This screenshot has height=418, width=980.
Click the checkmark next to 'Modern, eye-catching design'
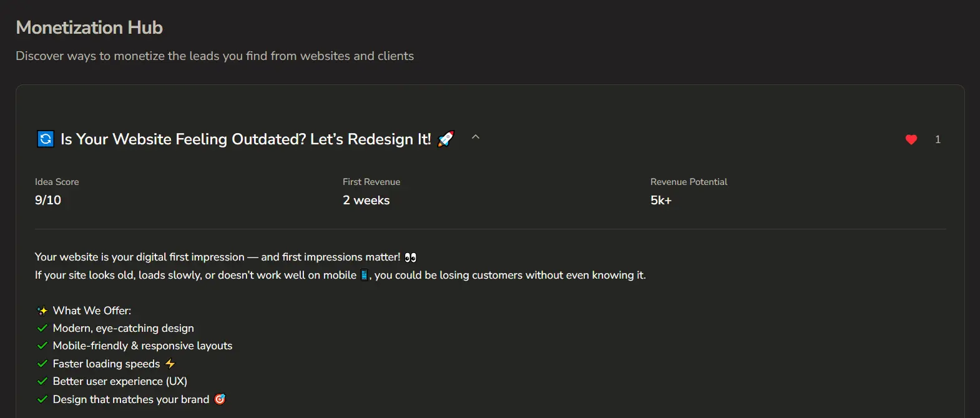point(42,328)
